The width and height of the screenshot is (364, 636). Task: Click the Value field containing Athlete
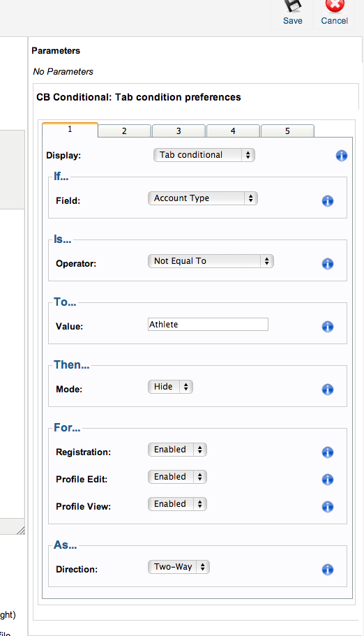point(208,325)
